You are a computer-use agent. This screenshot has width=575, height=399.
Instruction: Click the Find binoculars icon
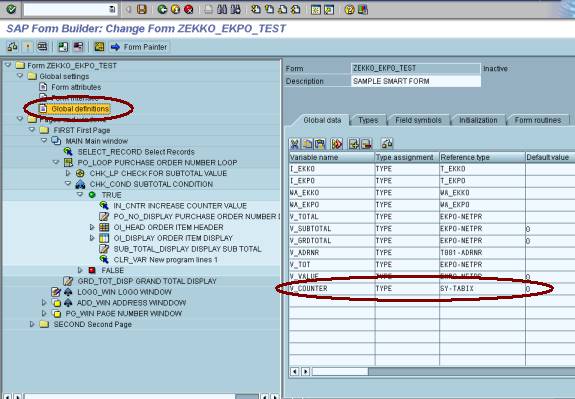(x=222, y=9)
